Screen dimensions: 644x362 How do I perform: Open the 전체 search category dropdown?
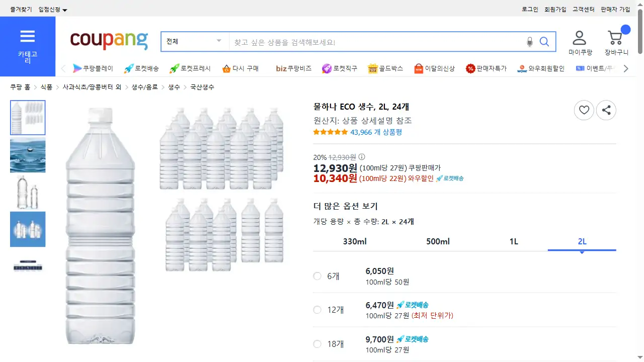(195, 42)
